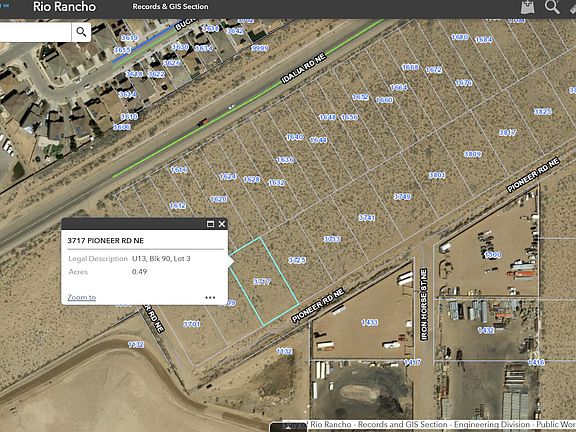
Task: Click parcel 1433 on Pioneer Rd
Action: 369,323
